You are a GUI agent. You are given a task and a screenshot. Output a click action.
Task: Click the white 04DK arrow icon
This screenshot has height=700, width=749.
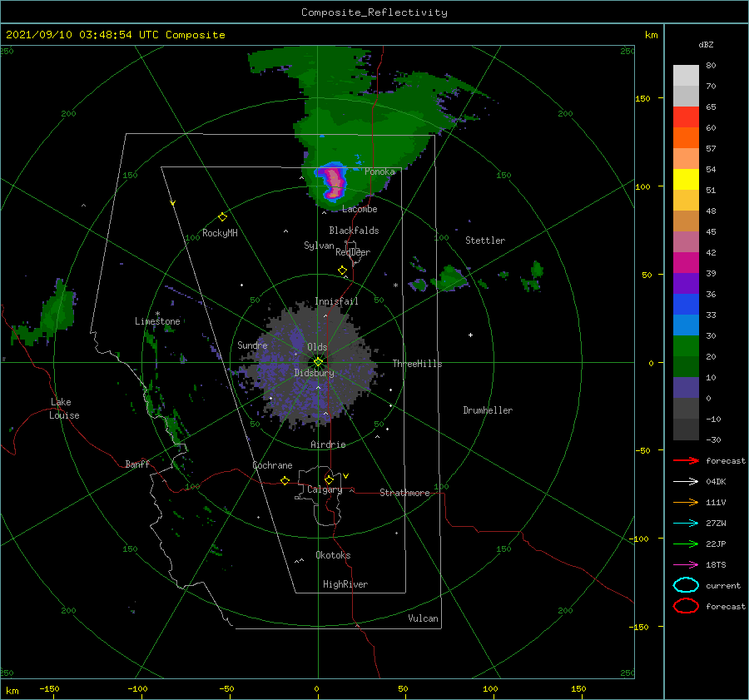[x=686, y=481]
